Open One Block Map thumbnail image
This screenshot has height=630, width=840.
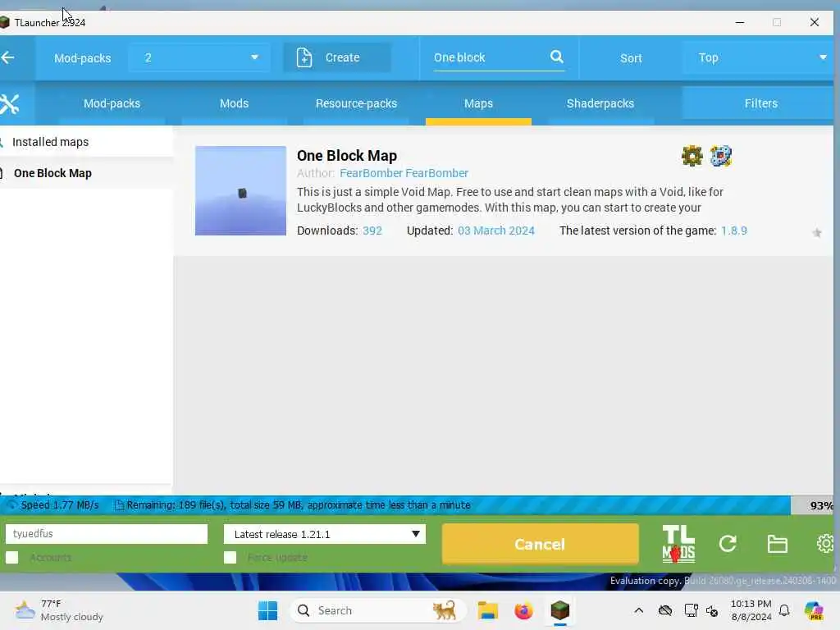coord(240,190)
